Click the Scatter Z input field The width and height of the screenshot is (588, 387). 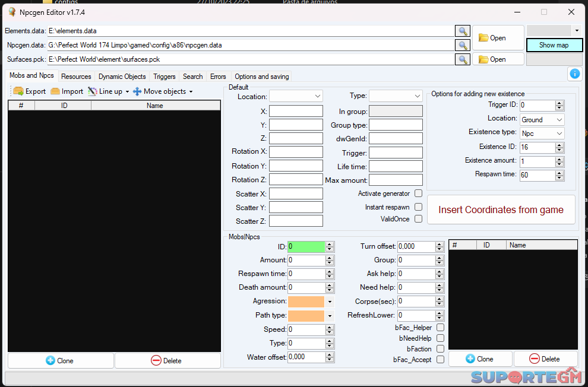click(296, 221)
